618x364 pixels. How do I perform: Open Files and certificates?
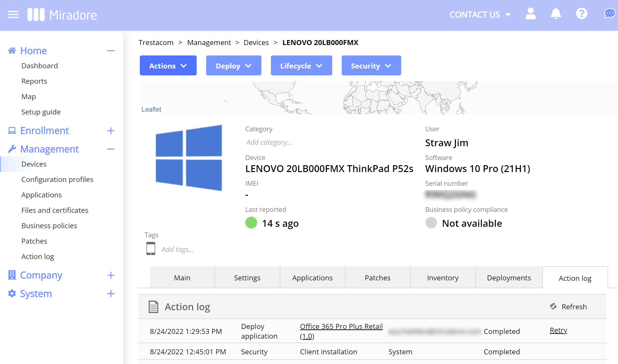(55, 210)
